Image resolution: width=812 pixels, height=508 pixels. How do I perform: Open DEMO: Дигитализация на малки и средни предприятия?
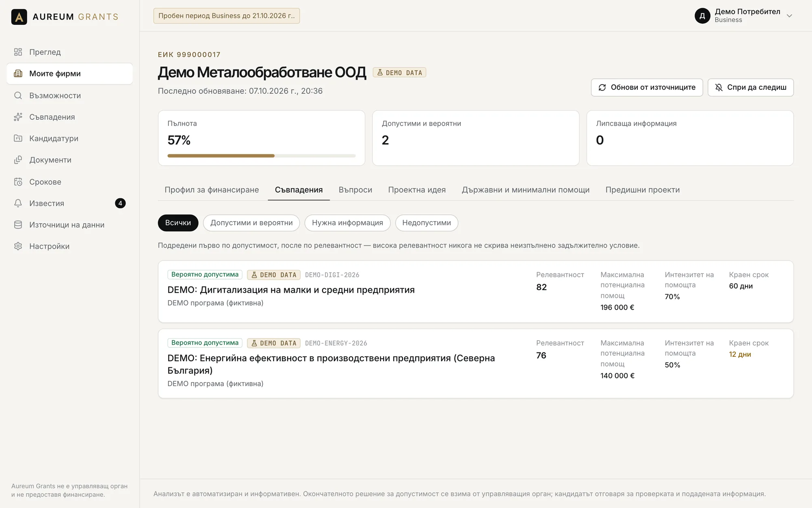291,290
